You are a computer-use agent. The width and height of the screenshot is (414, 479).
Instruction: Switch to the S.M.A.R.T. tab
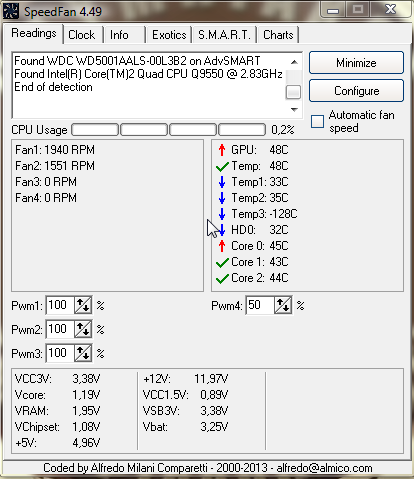click(x=224, y=35)
